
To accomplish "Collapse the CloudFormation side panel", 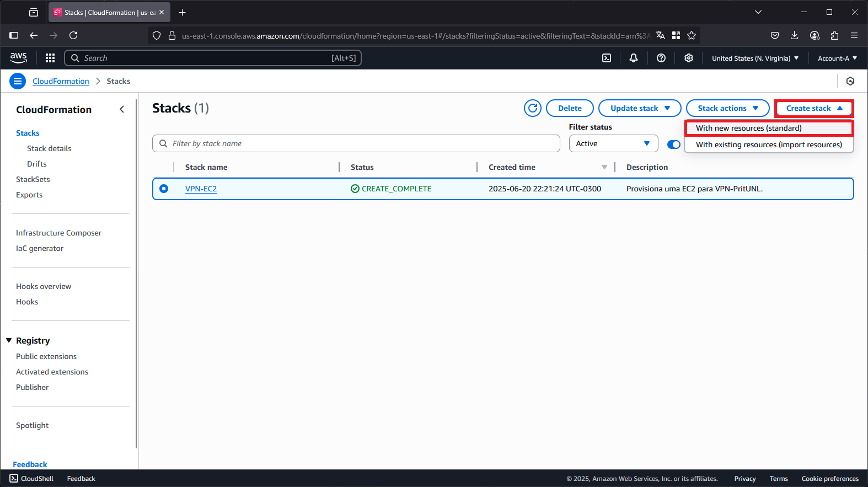I will pyautogui.click(x=122, y=109).
